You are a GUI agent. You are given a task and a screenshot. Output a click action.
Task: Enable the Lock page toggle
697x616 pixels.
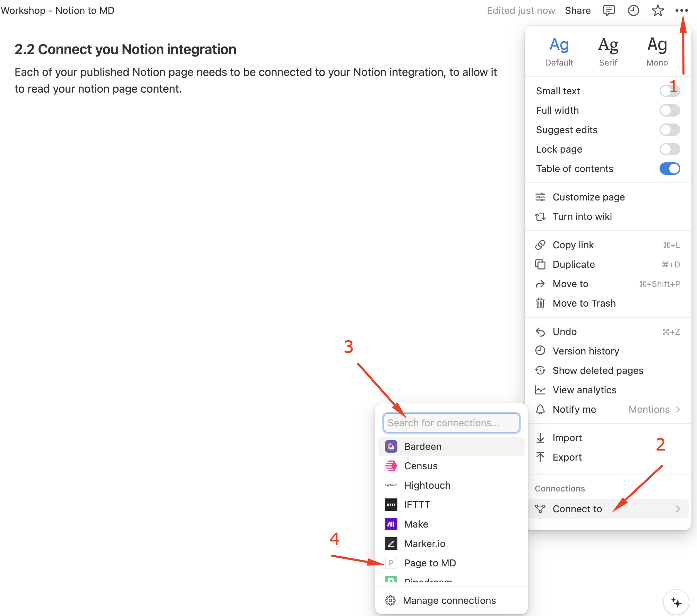point(669,149)
